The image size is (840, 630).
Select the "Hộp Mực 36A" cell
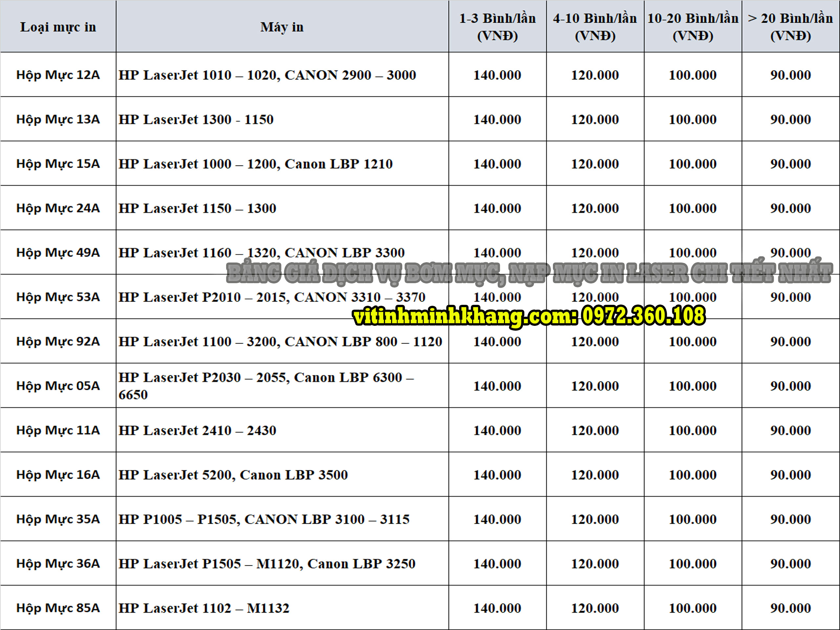coord(58,563)
